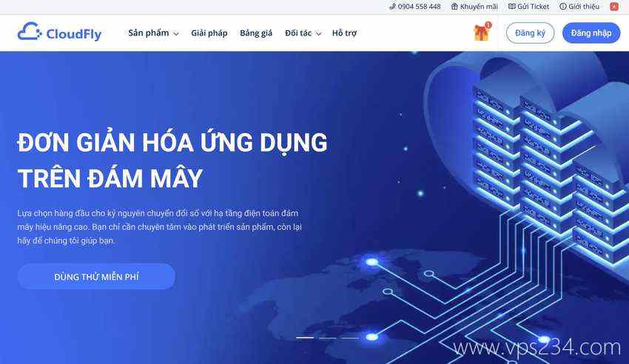Click the gift icon next to Khuyến mãi
Viewport: 629px width, 364px height.
454,7
